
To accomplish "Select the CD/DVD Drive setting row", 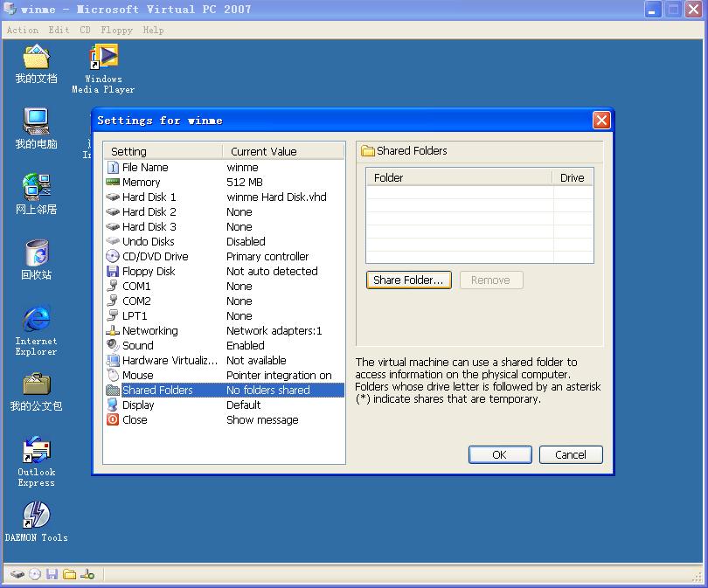I will pyautogui.click(x=225, y=256).
